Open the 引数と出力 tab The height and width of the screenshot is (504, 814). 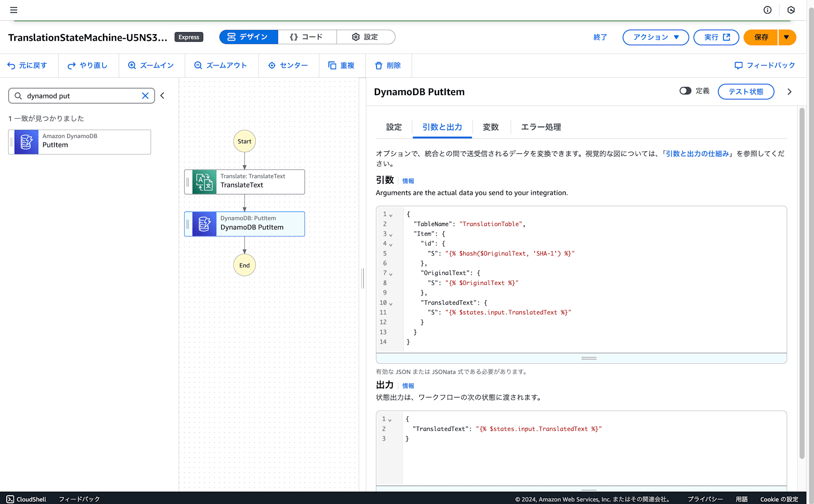click(x=442, y=127)
